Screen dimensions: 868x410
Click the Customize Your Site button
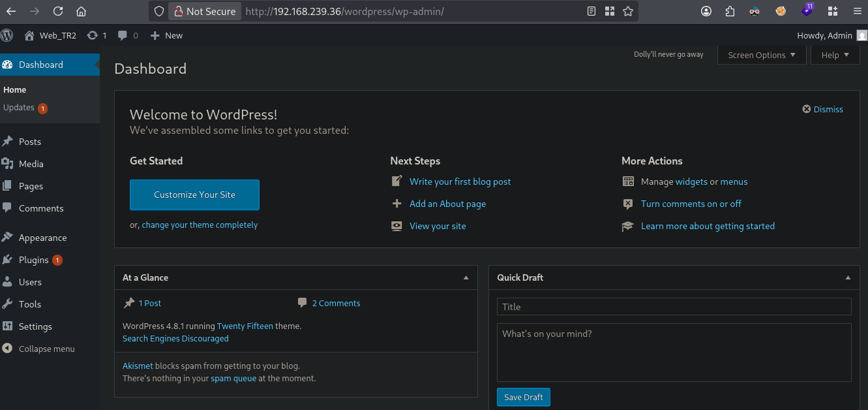[194, 195]
